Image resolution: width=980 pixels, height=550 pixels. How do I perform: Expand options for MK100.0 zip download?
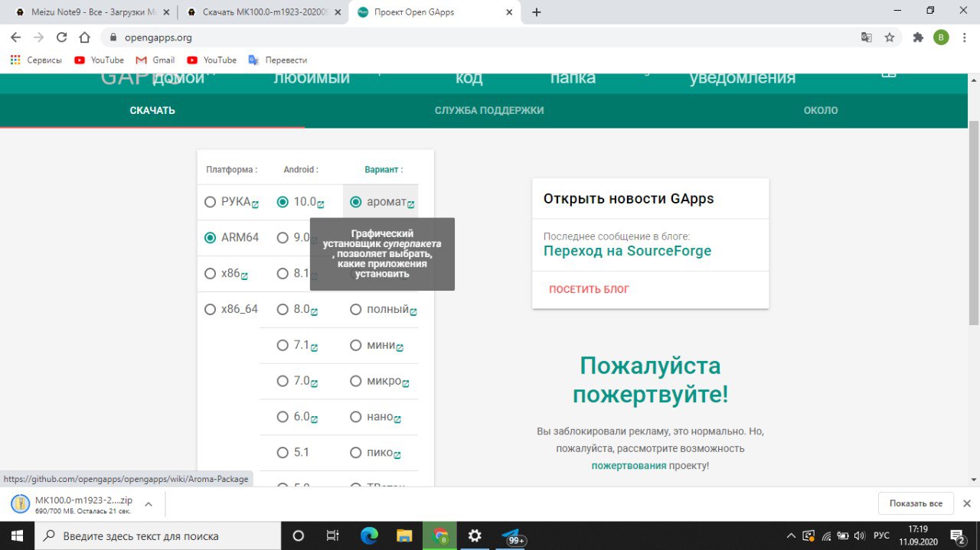pyautogui.click(x=149, y=504)
